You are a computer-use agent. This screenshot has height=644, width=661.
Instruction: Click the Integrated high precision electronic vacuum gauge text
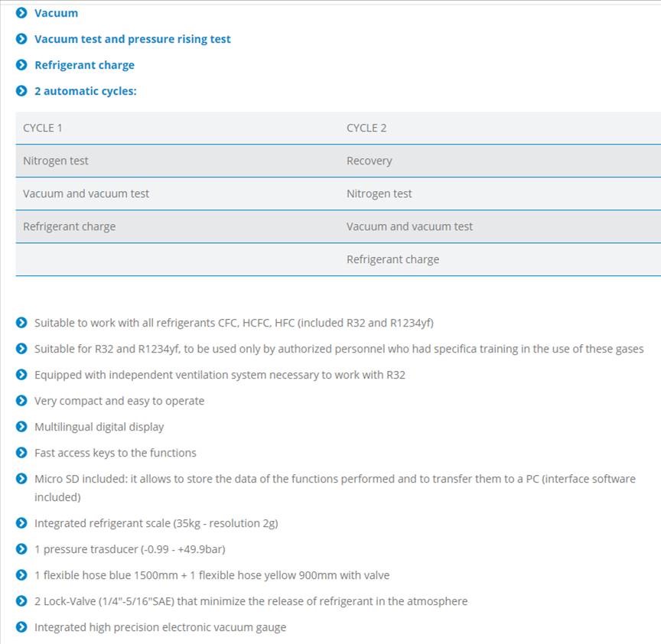160,627
